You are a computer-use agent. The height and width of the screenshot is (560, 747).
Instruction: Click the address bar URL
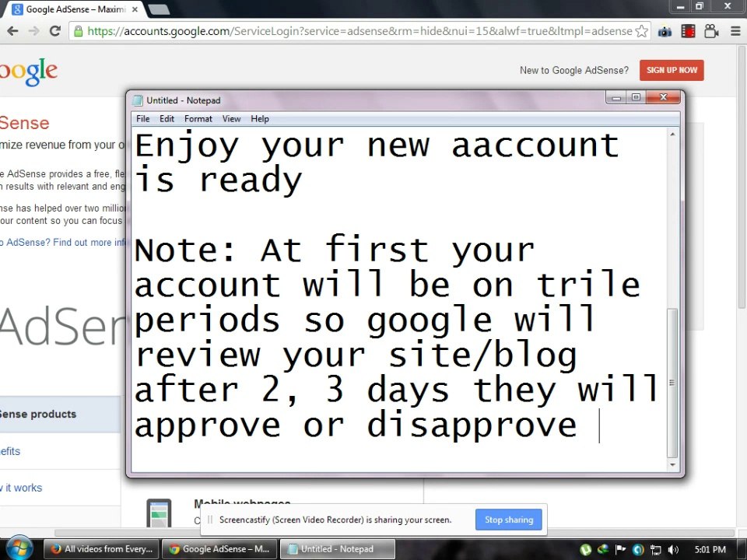click(x=359, y=31)
